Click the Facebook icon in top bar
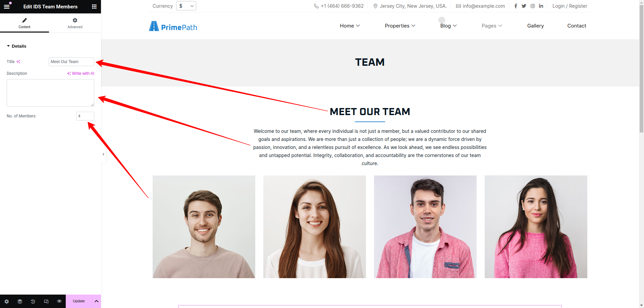This screenshot has height=308, width=644. [x=516, y=6]
